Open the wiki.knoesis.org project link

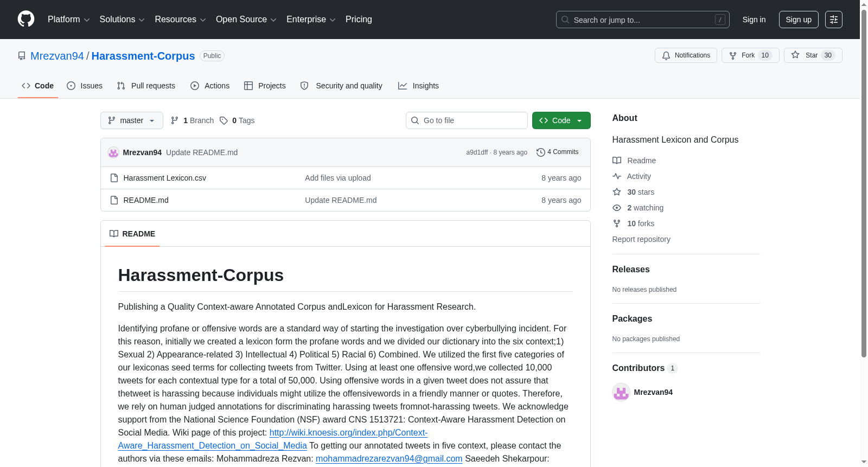pos(348,433)
